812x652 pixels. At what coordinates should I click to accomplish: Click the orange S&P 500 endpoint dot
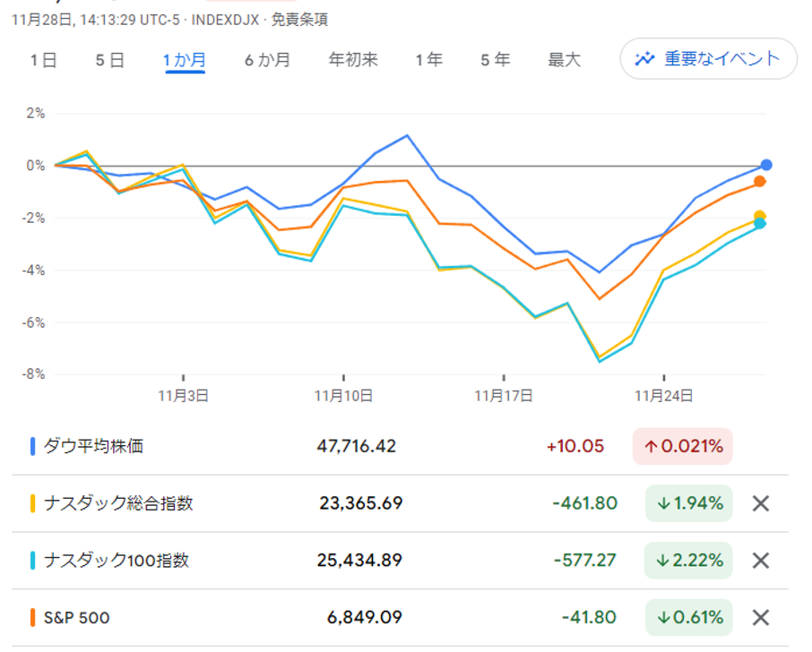(760, 182)
